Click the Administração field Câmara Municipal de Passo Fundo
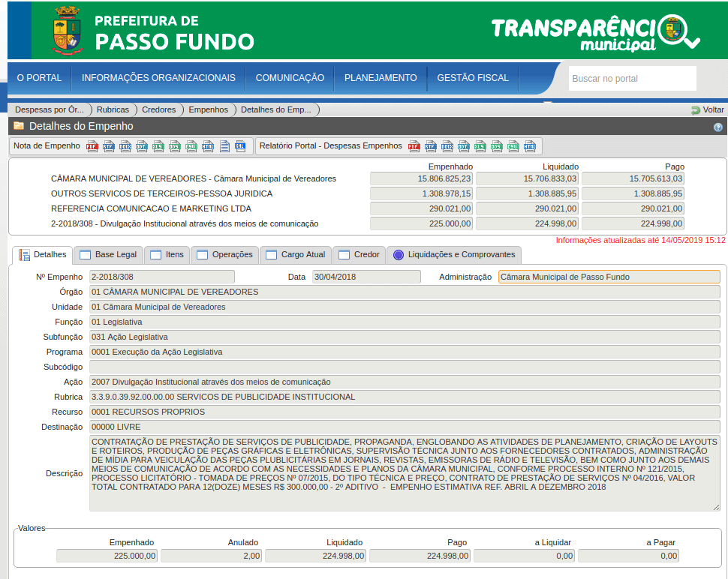 [609, 277]
